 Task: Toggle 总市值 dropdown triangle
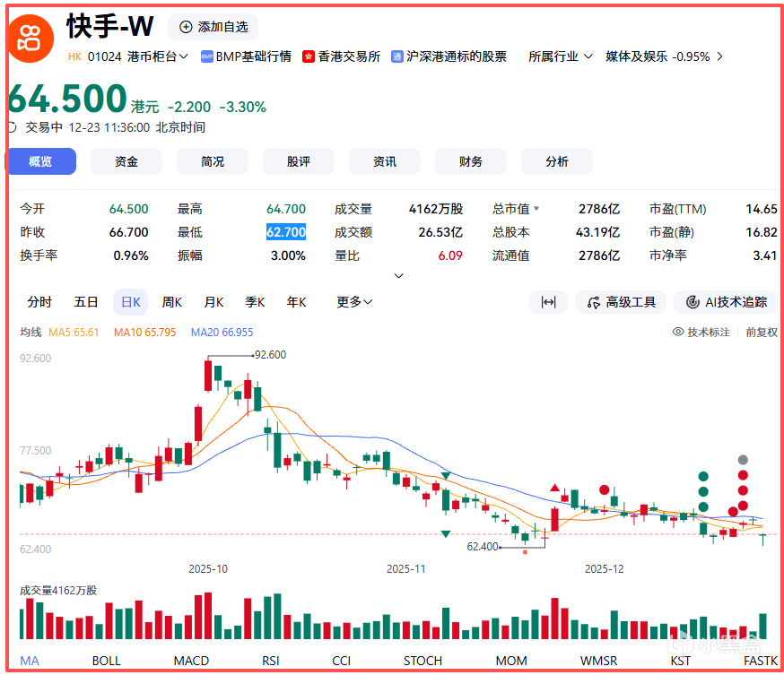tap(536, 208)
